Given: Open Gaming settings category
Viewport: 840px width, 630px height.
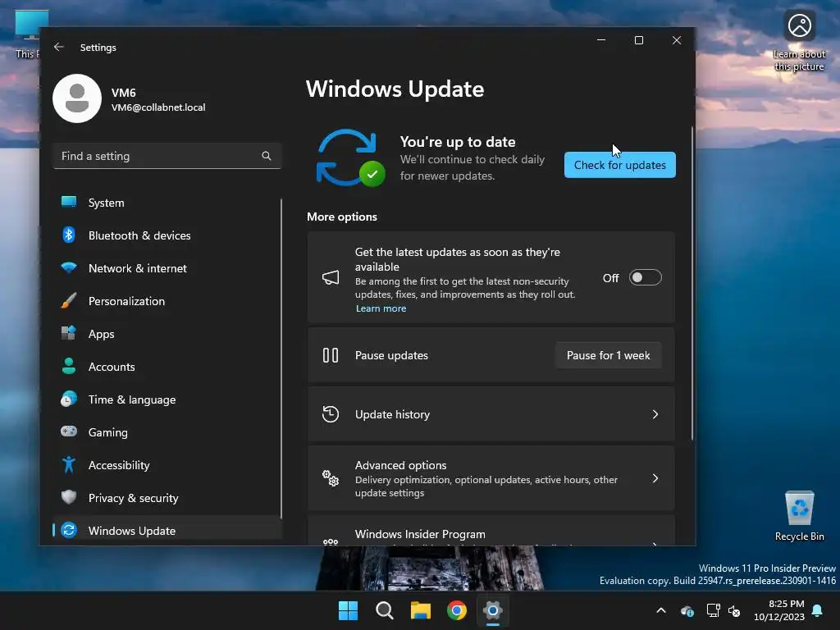Looking at the screenshot, I should click(x=167, y=432).
